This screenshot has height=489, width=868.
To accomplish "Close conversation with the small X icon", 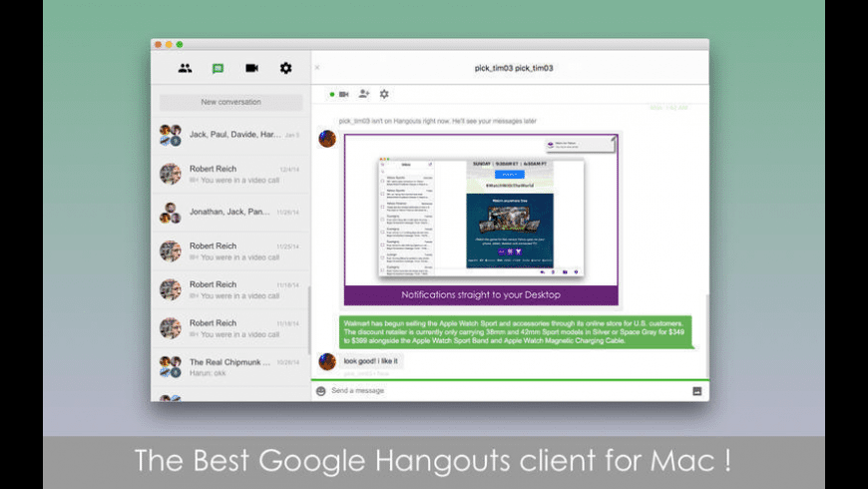I will tap(317, 68).
